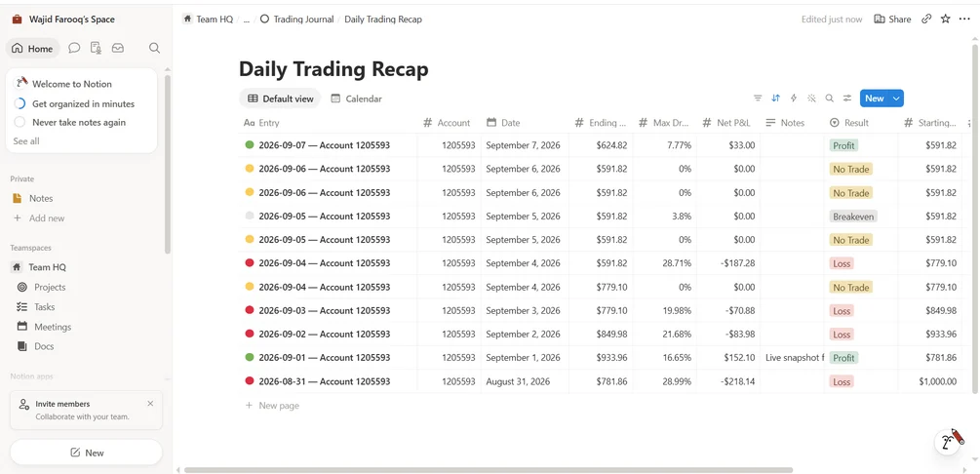This screenshot has height=474, width=980.
Task: Click the AI sparkle icon in toolbar
Action: [x=811, y=99]
